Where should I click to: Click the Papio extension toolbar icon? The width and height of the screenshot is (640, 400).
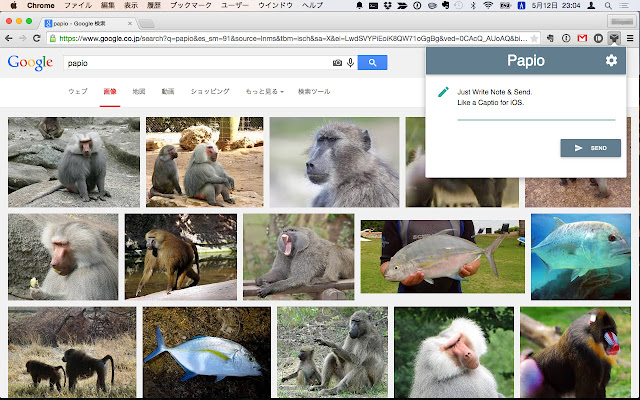[x=614, y=38]
